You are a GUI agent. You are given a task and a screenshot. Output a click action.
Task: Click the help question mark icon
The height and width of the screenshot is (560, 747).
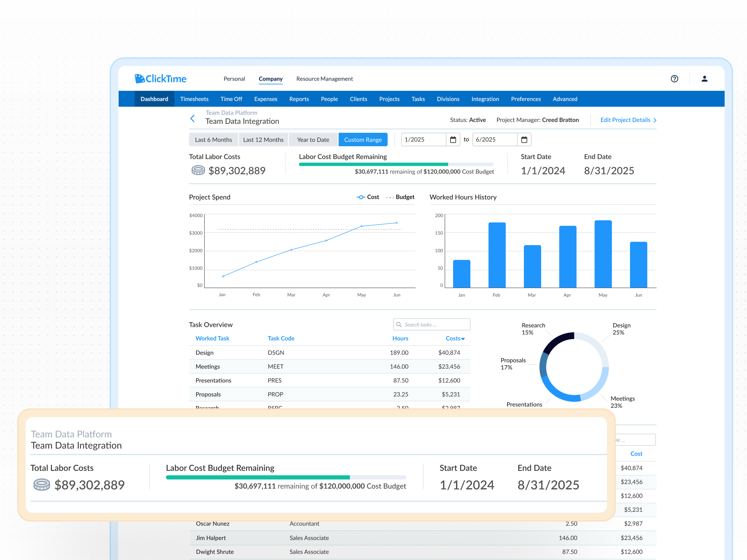[x=674, y=79]
